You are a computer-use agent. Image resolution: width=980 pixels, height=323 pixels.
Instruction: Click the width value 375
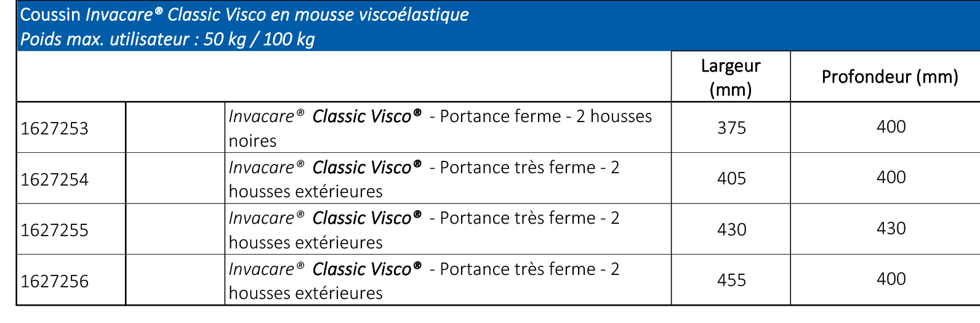(x=731, y=128)
